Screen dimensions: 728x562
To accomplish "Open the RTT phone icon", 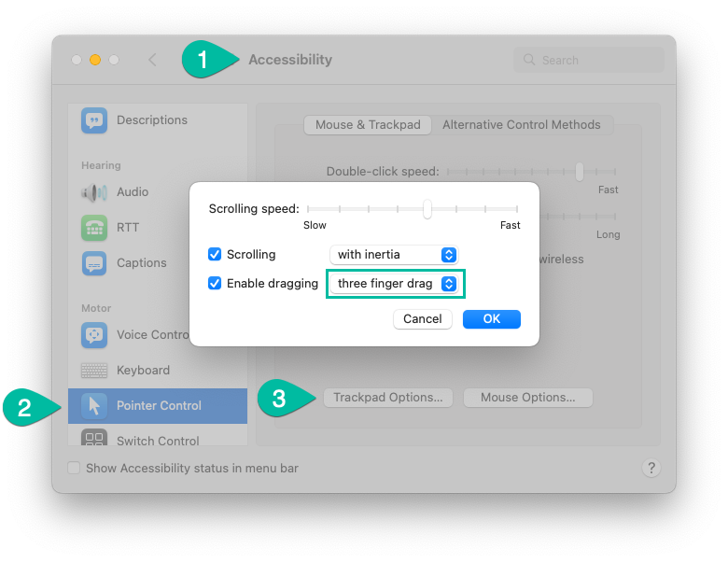I will (x=94, y=228).
